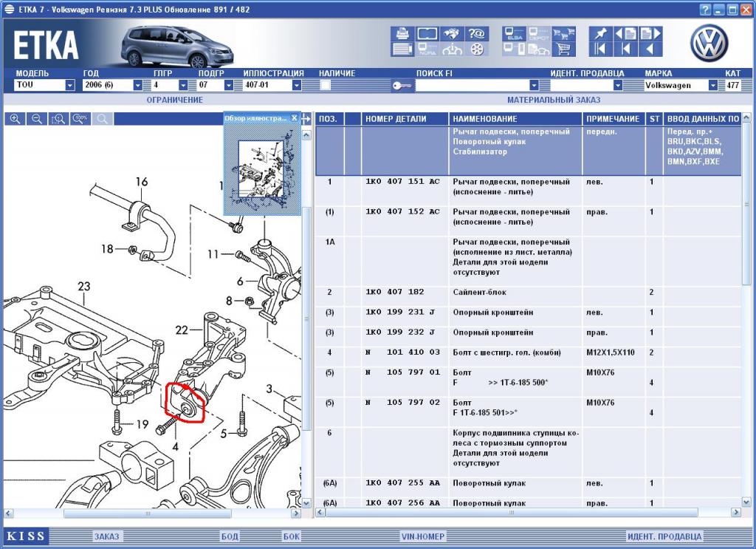The width and height of the screenshot is (756, 549).
Task: Click parts table horizontal scrollbar right arrow
Action: click(x=736, y=512)
